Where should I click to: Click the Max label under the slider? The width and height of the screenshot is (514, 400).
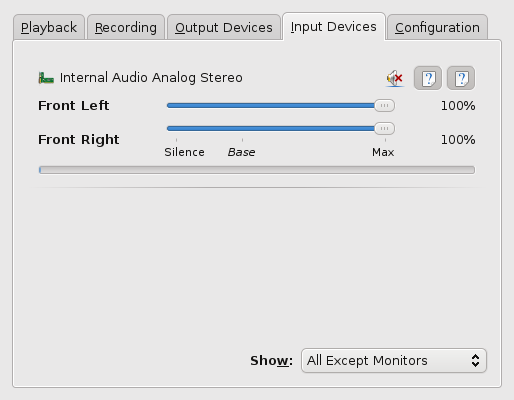point(383,152)
